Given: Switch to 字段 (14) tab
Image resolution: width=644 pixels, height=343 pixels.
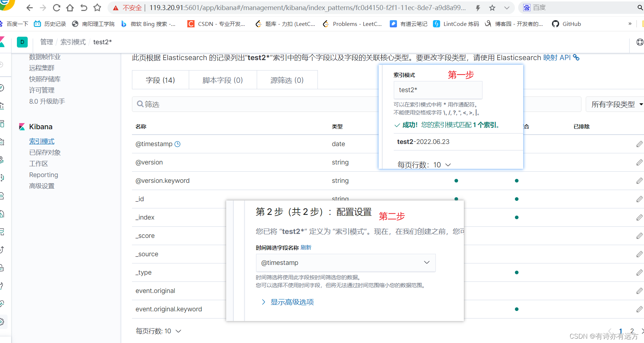Looking at the screenshot, I should [x=160, y=80].
